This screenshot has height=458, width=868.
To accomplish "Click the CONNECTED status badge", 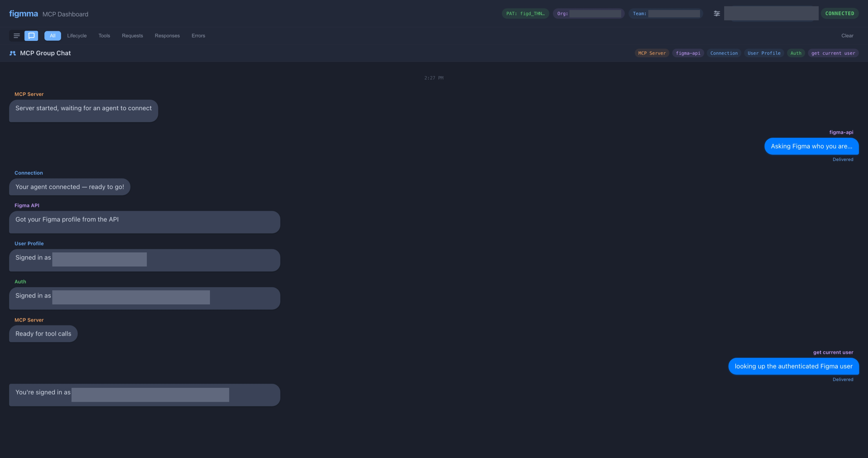I will click(839, 13).
